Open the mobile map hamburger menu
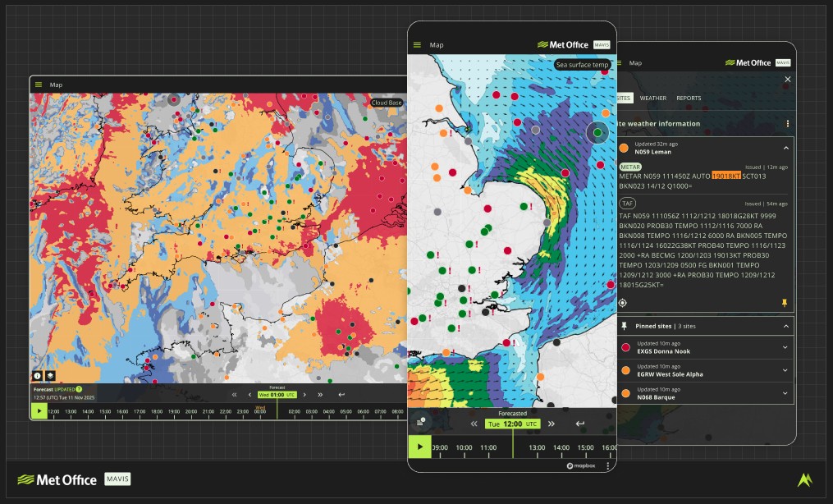 tap(417, 45)
